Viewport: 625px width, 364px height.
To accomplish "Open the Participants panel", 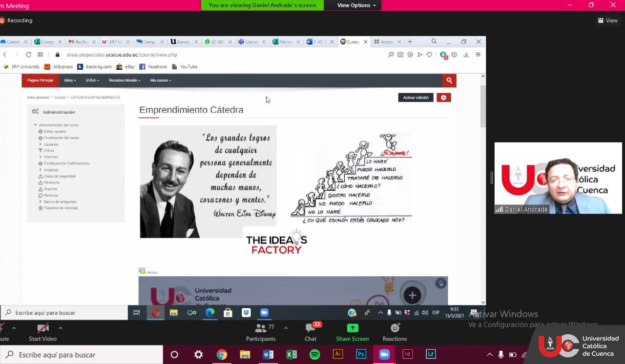I will (x=261, y=332).
